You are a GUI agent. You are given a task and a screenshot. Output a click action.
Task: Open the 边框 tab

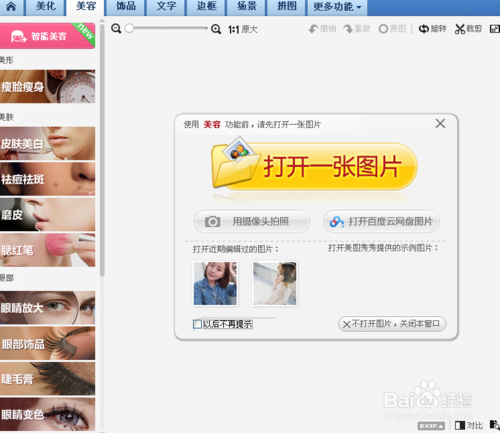click(206, 6)
